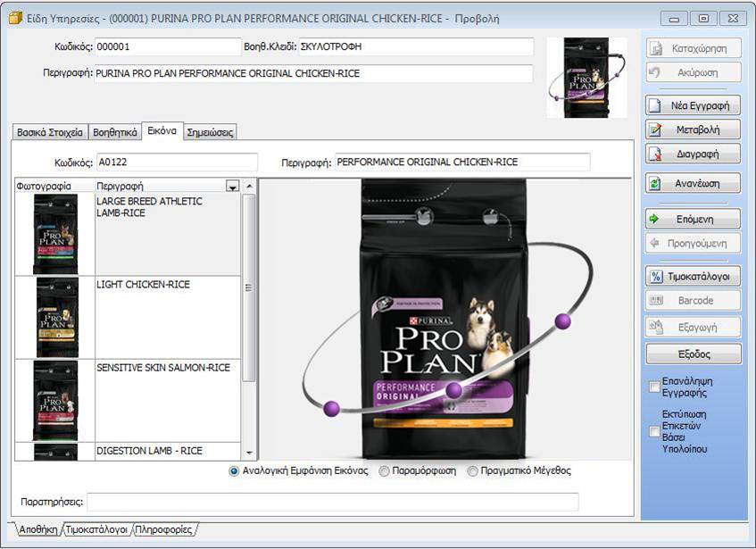Select the DIGESTION LAMB - RICE thumbnail
756x549 pixels.
point(55,452)
